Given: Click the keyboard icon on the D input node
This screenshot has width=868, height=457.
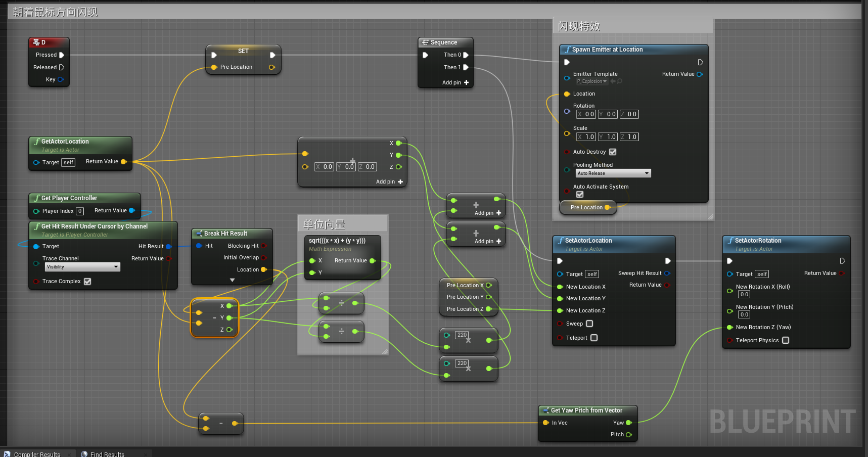Looking at the screenshot, I should pos(36,42).
